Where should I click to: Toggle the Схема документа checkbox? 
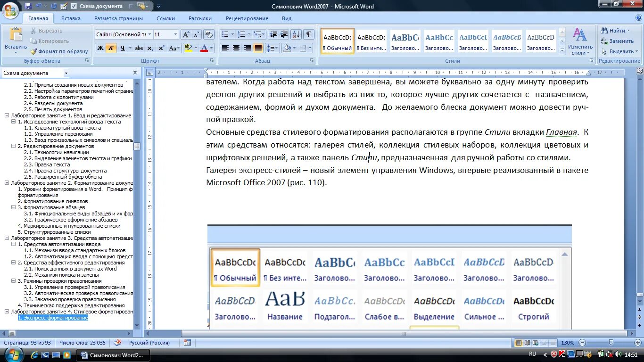click(x=74, y=6)
